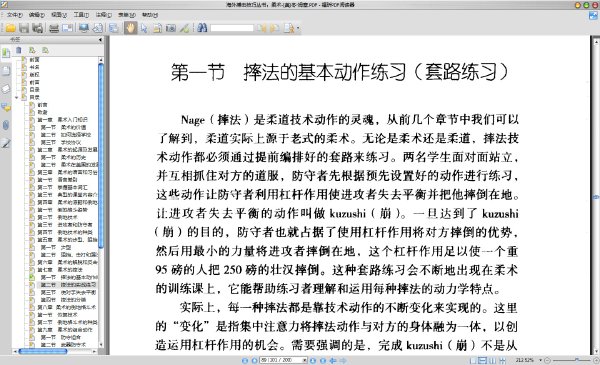Select continuous page layout icon
The width and height of the screenshot is (600, 365).
coord(483,360)
